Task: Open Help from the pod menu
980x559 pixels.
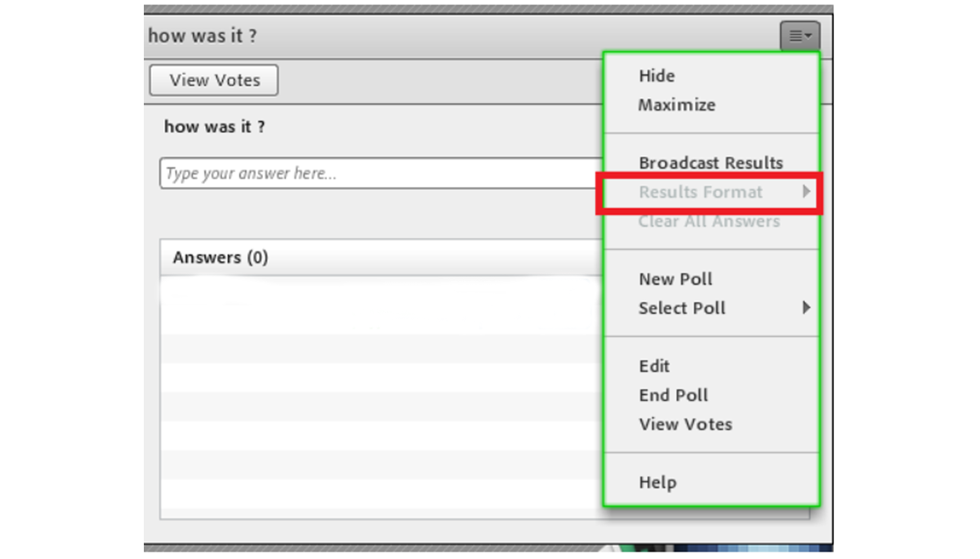Action: pos(657,482)
